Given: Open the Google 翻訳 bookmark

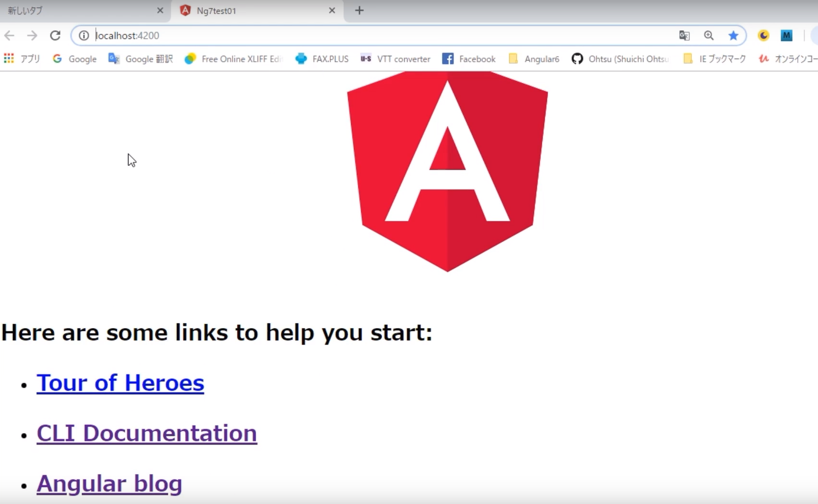Looking at the screenshot, I should click(140, 59).
